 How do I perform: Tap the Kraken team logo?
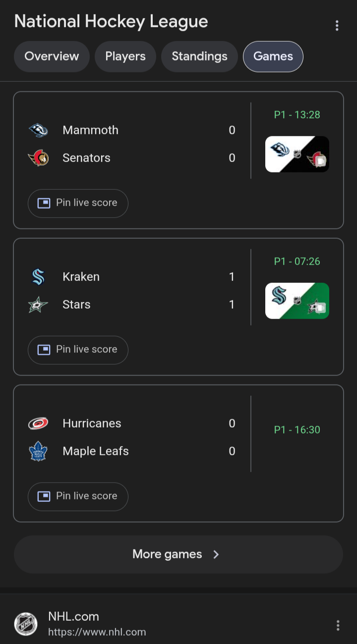click(38, 277)
